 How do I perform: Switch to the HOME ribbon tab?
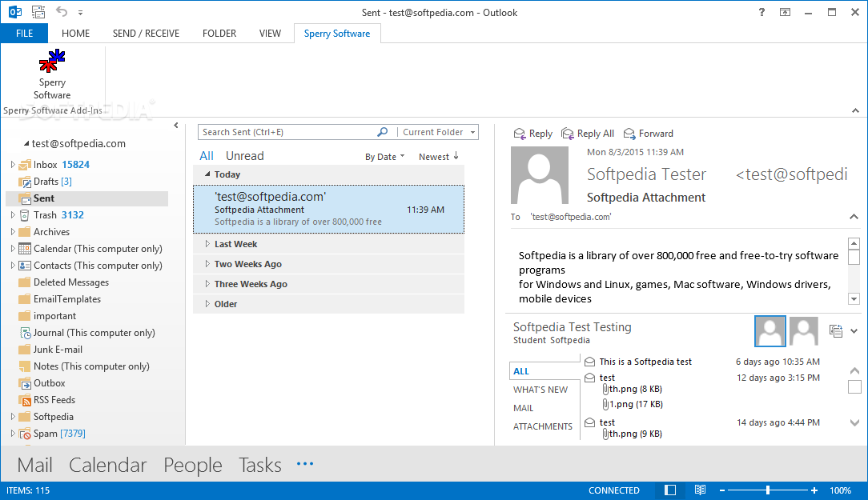click(76, 33)
